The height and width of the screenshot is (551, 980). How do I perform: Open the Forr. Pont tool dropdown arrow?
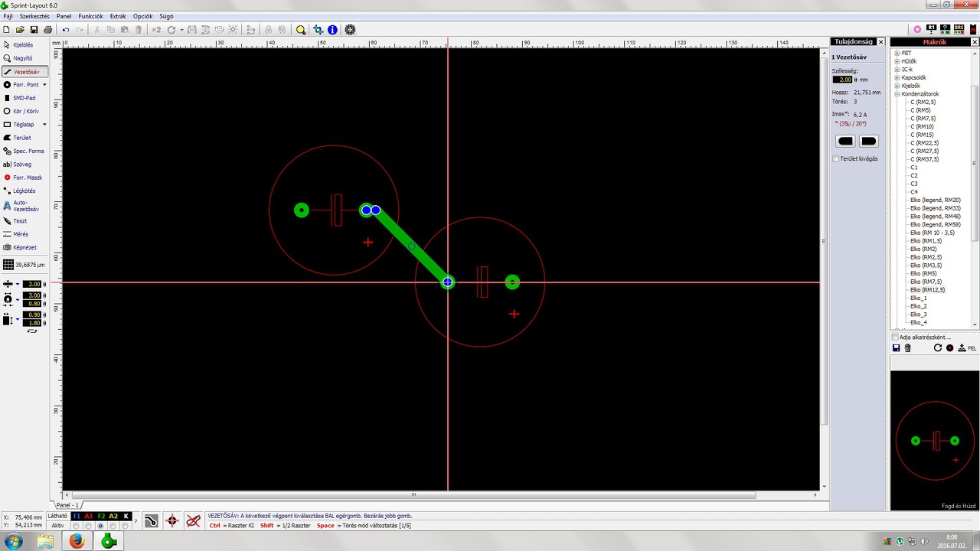coord(44,85)
